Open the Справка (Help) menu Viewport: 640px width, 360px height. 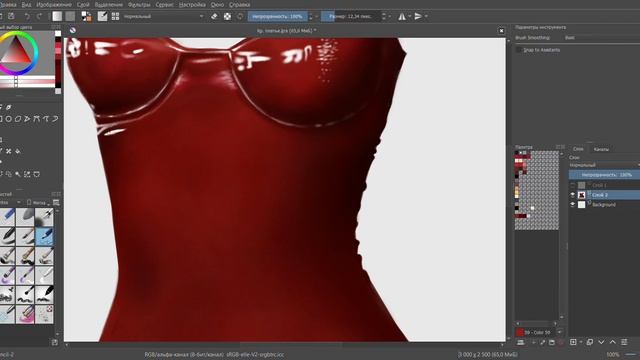240,4
